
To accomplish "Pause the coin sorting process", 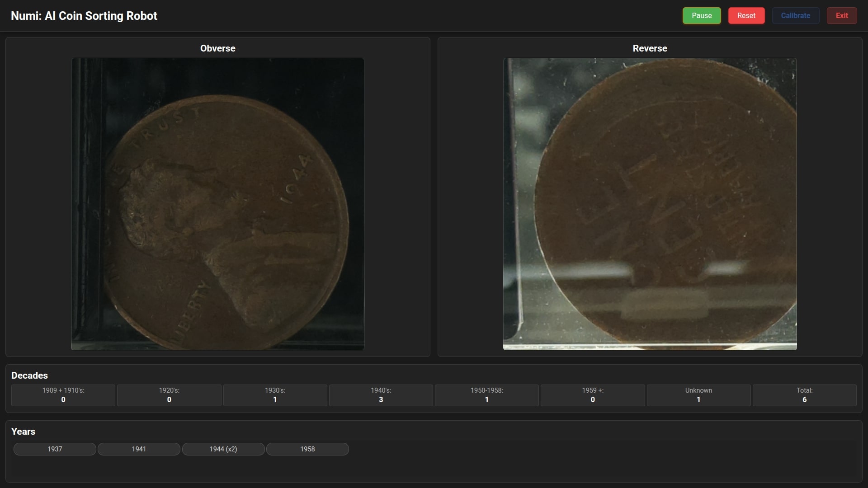I will (702, 15).
